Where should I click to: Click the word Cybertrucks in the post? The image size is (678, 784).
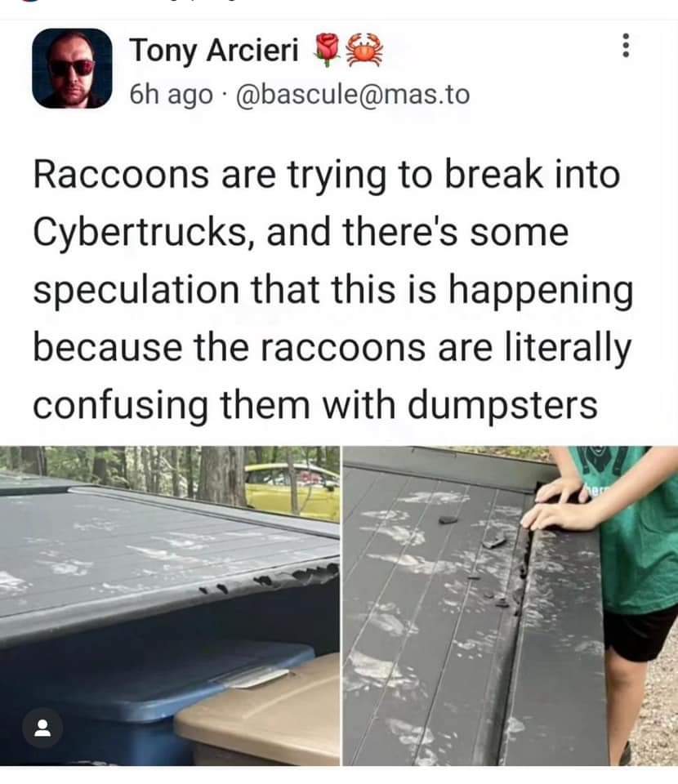[140, 233]
